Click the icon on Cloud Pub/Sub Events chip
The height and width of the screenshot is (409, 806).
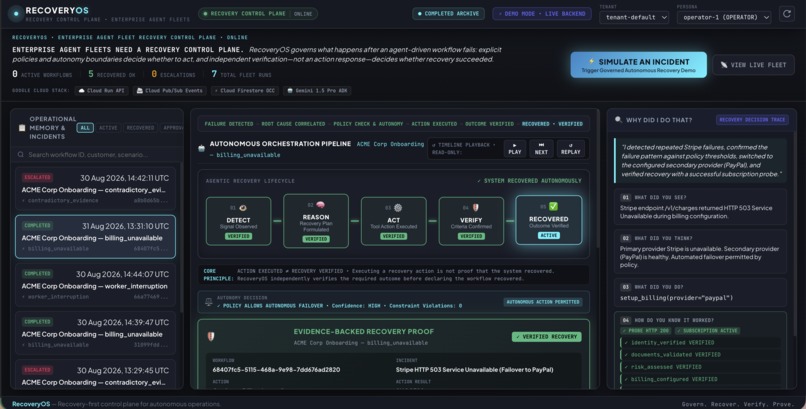coord(139,91)
